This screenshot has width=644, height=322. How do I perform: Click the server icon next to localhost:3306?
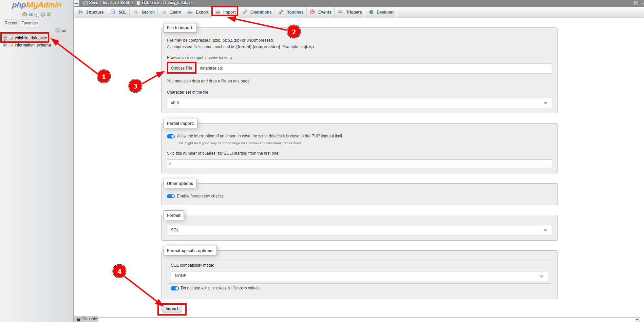pyautogui.click(x=85, y=3)
